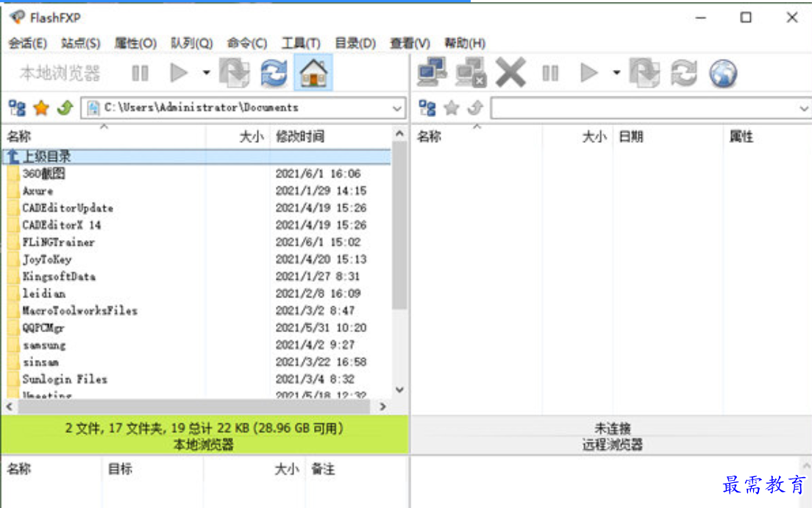Viewport: 812px width, 508px height.
Task: Start local transfer with play button
Action: (179, 73)
